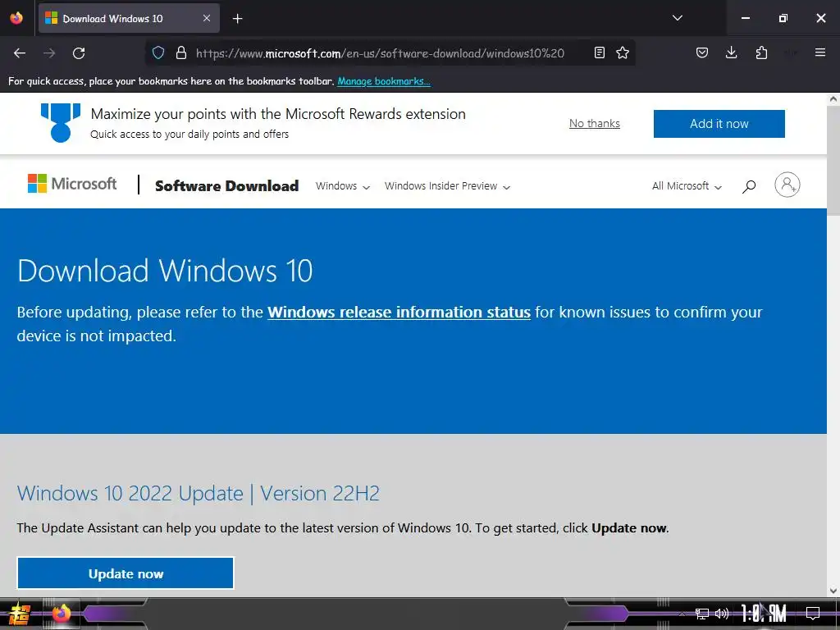Open site search via magnifier icon
The height and width of the screenshot is (630, 840).
click(x=749, y=186)
